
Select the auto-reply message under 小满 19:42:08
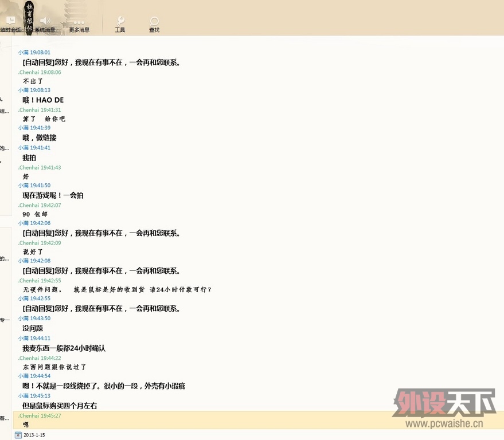pos(101,271)
